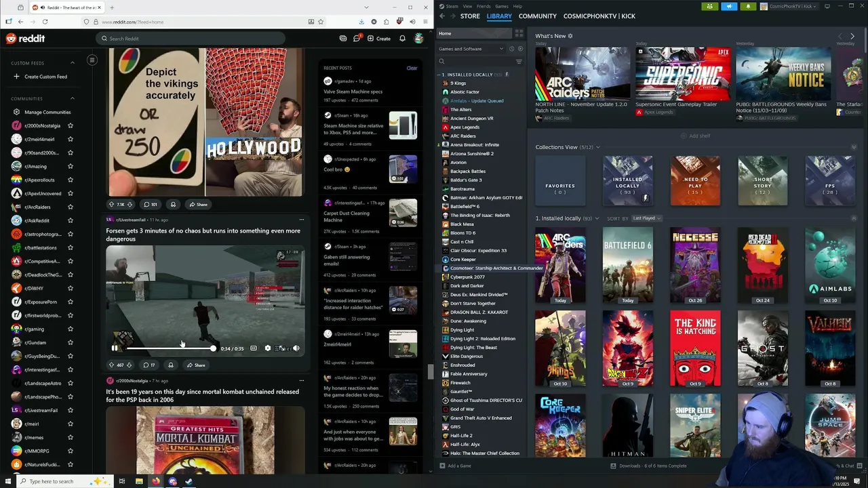This screenshot has height=488, width=868.
Task: Collapse Reddit sidebar with the hamburger button
Action: (92, 60)
